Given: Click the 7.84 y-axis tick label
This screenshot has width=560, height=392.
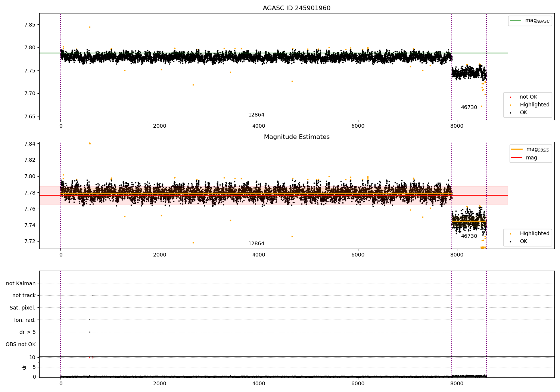Looking at the screenshot, I should click(x=30, y=144).
